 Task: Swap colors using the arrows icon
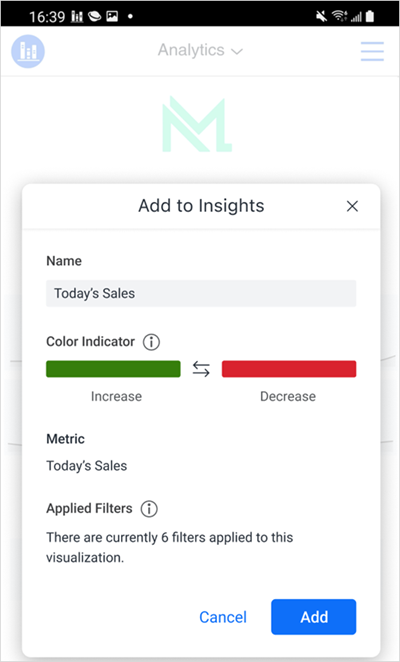pyautogui.click(x=201, y=369)
